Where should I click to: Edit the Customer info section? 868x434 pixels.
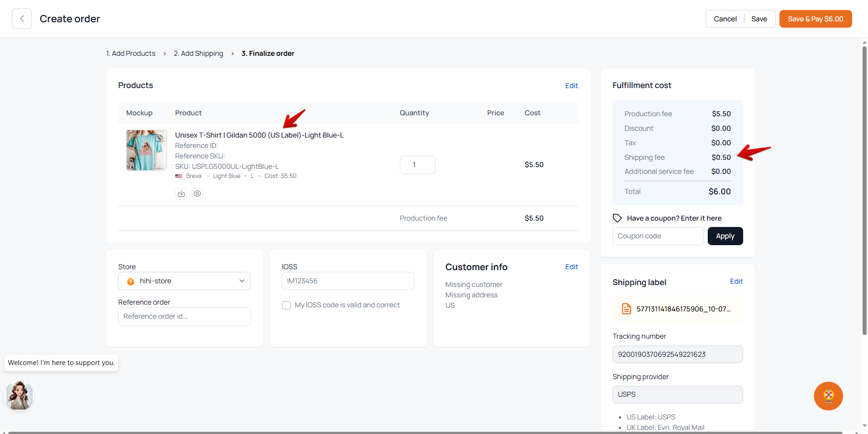tap(571, 267)
